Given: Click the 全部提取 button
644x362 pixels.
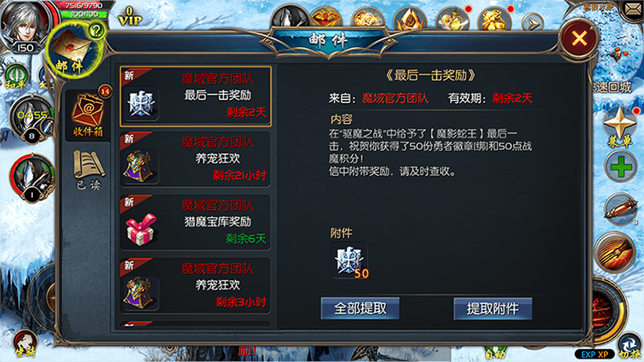Looking at the screenshot, I should (x=360, y=308).
